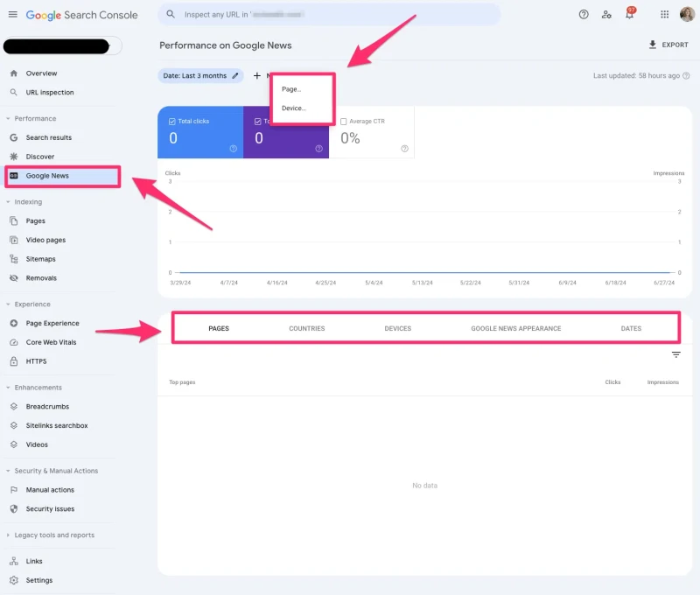Viewport: 700px width, 595px height.
Task: Open the property selector dropdown
Action: coord(62,46)
